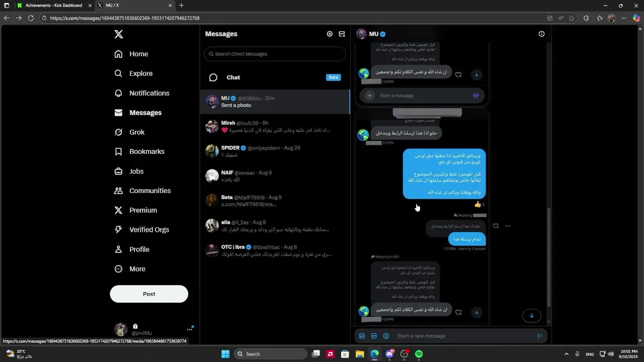Click the X logo in the sidebar
Screen dimensions: 644x362
coord(119,34)
